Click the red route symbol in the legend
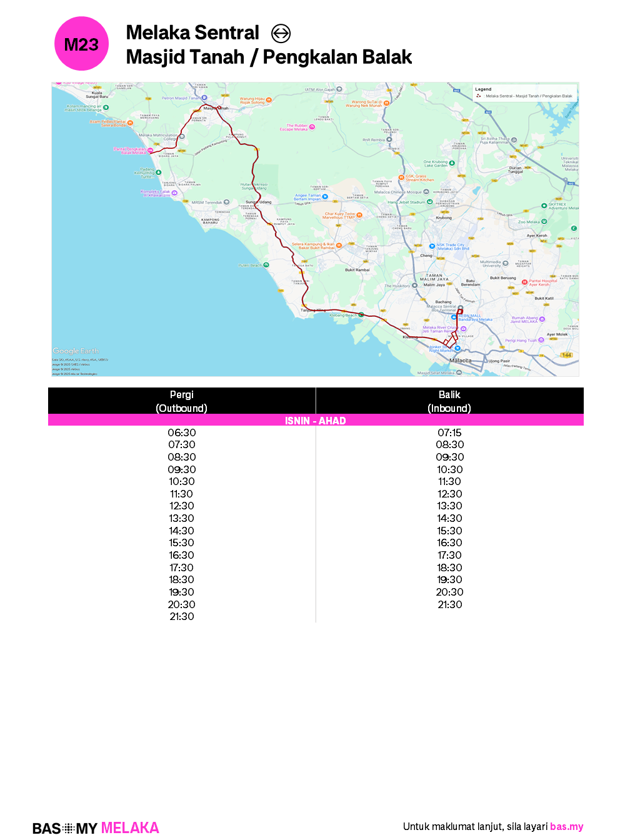630x840 pixels. click(479, 96)
